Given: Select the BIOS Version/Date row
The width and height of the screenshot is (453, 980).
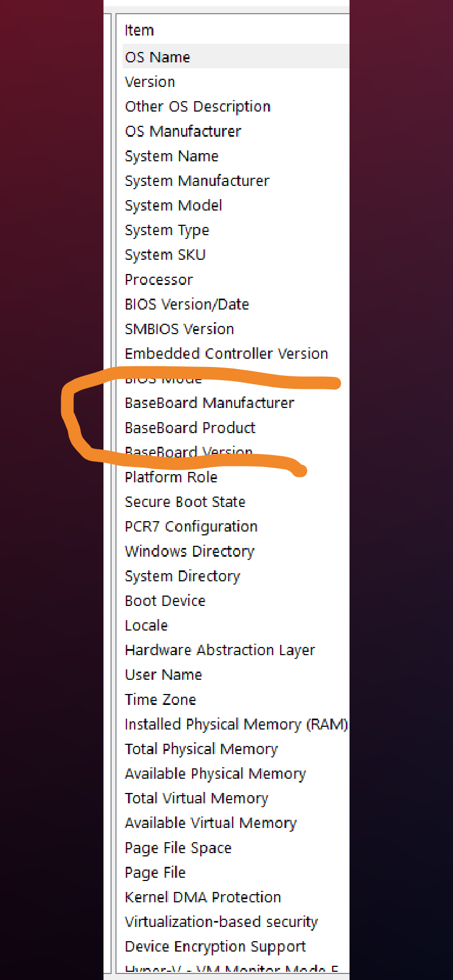Looking at the screenshot, I should tap(187, 304).
